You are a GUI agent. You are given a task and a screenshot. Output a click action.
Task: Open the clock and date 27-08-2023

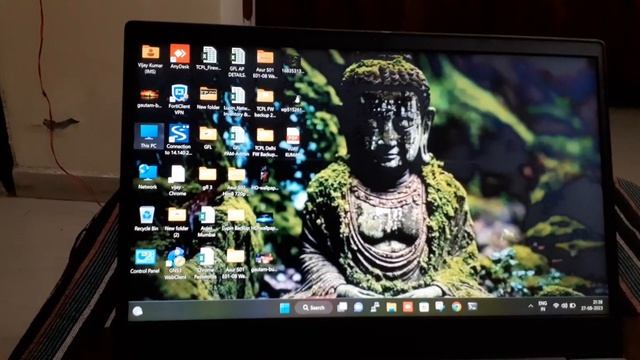592,305
